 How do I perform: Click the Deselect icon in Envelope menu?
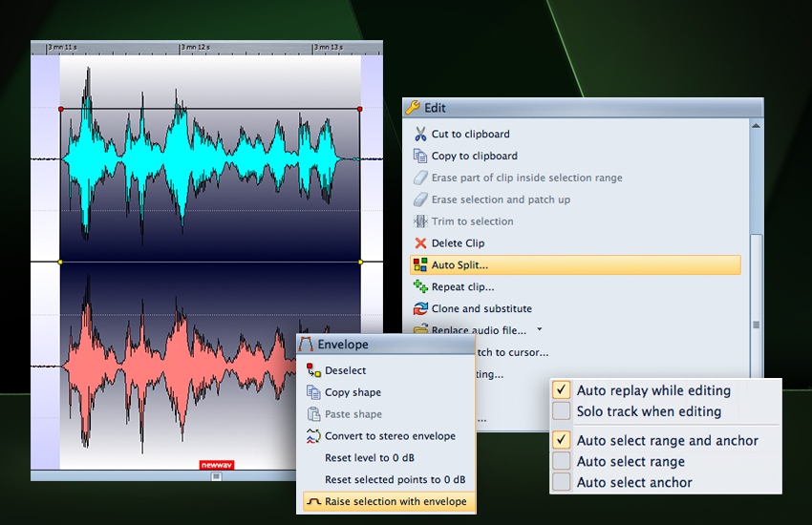point(312,370)
